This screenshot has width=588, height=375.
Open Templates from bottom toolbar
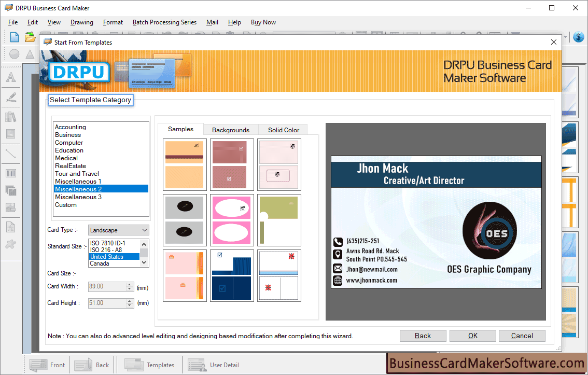point(149,365)
